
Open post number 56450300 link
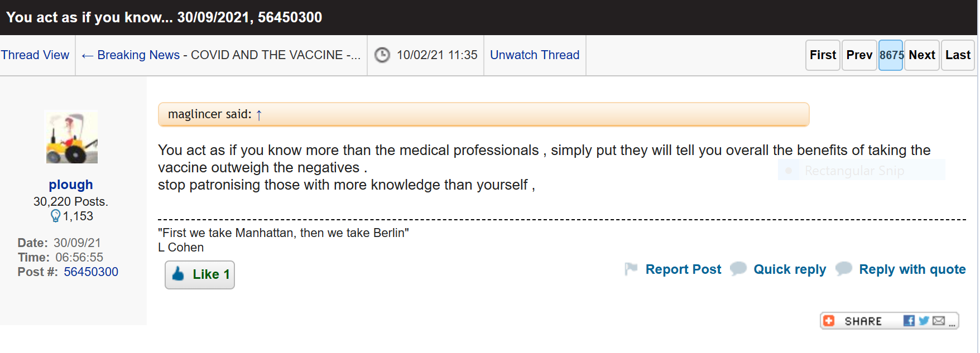(x=91, y=272)
